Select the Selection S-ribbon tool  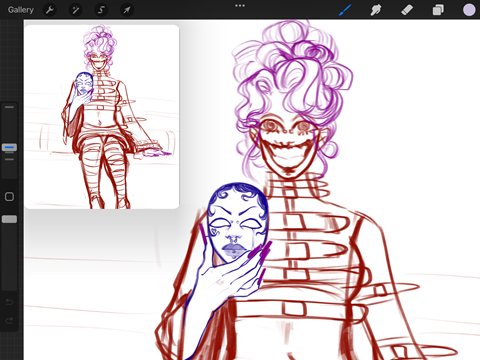pyautogui.click(x=101, y=10)
